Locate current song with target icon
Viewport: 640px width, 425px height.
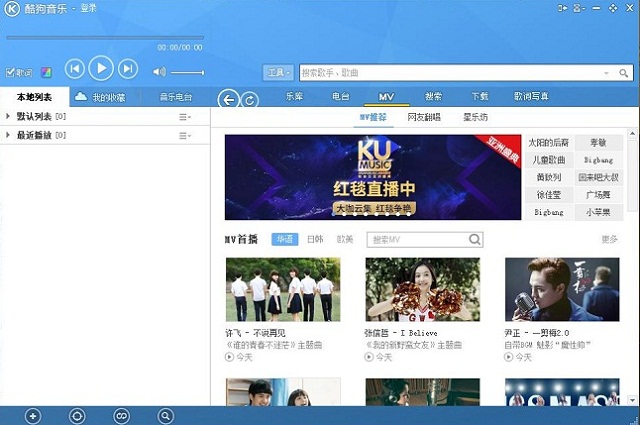(x=77, y=416)
